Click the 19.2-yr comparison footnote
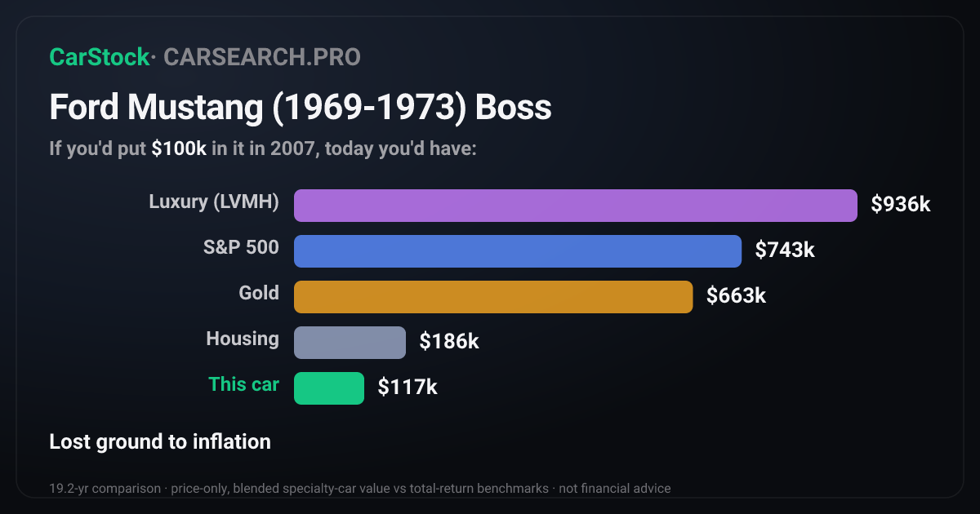 coord(360,489)
